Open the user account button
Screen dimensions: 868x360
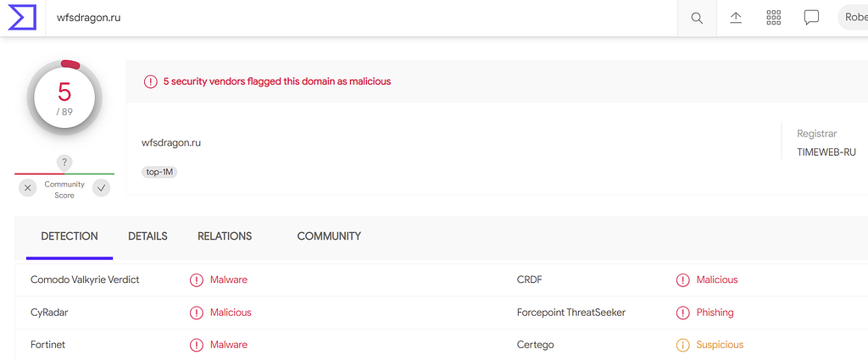853,18
